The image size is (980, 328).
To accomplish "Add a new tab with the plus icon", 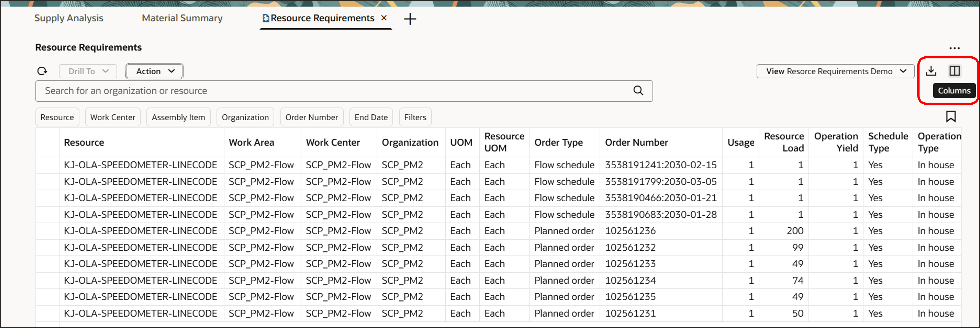I will pyautogui.click(x=410, y=19).
